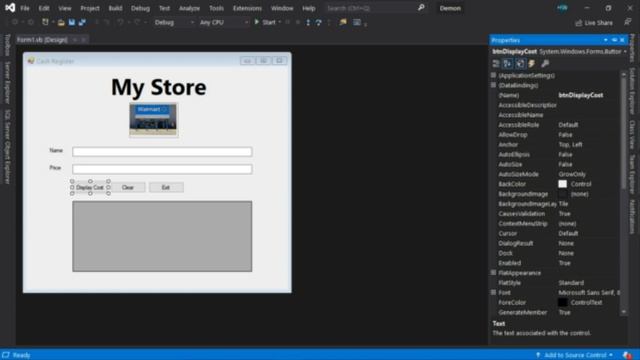Open the object selector dropdown for btnDisplayCost
Viewport: 640px width, 360px height.
coord(625,52)
